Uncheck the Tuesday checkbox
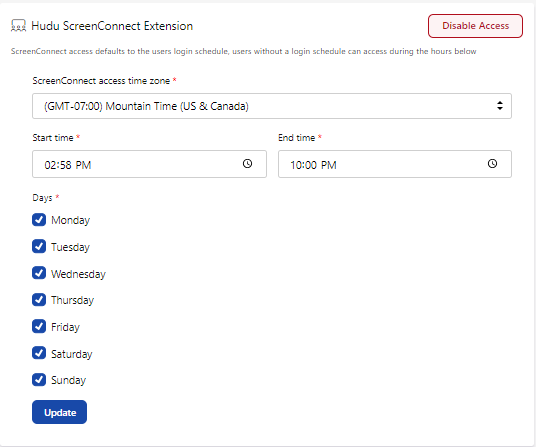 [39, 246]
